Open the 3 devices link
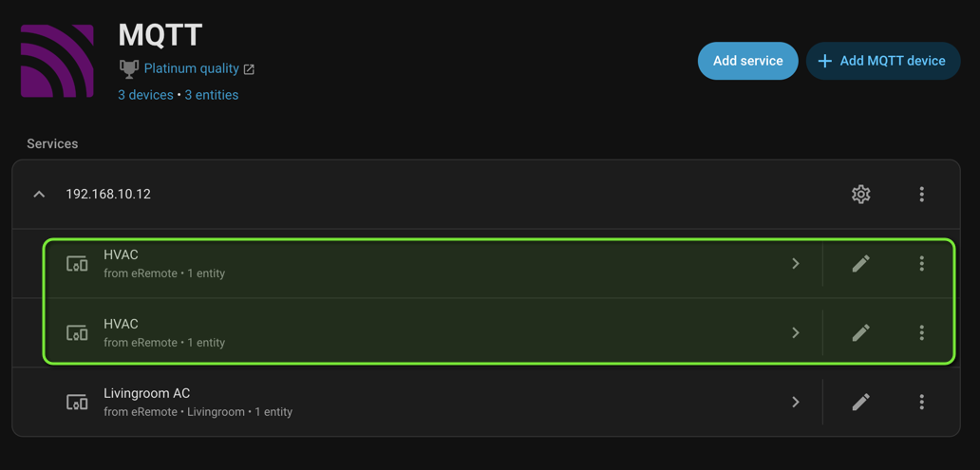Screen dimensions: 980x470 [145, 95]
